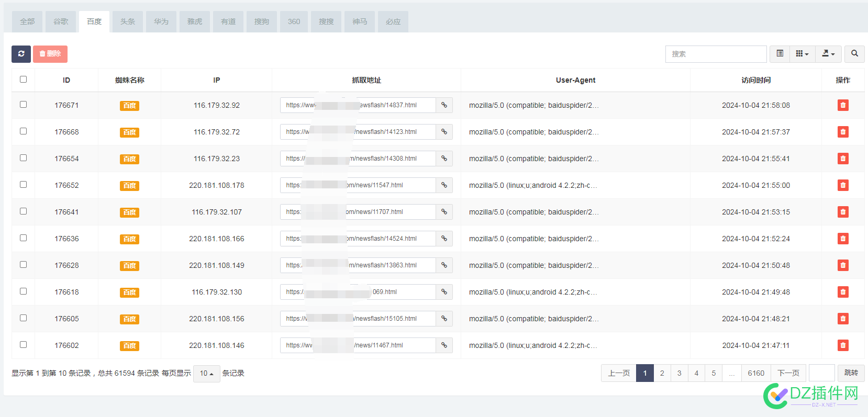The width and height of the screenshot is (868, 417).
Task: Click URL field for row 176671
Action: [358, 105]
